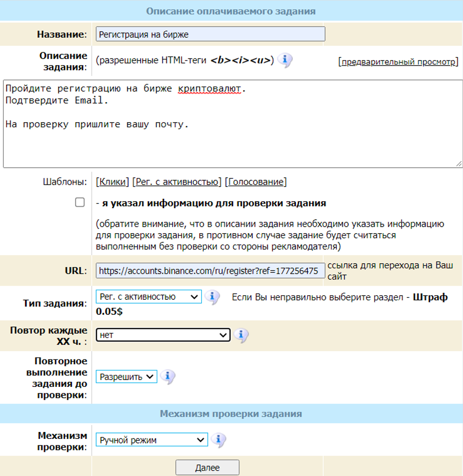Screen dimensions: 463x476
Task: Click the Шаблоны label
Action: [65, 182]
